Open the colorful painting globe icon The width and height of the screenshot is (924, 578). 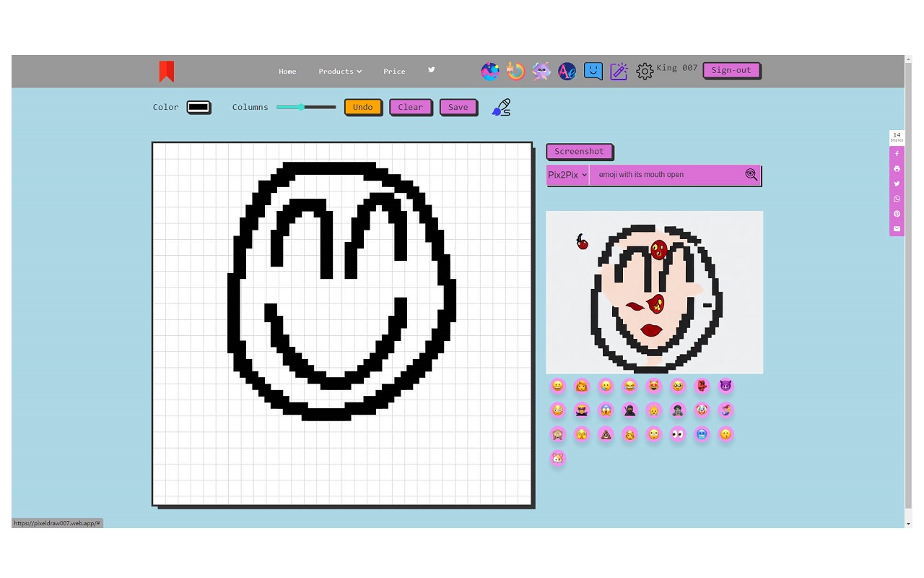click(489, 71)
